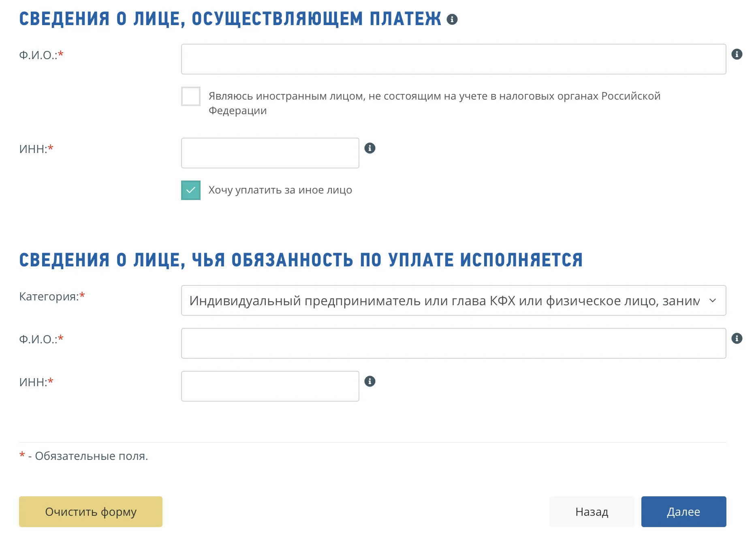Focus the payer's ИНН input field
This screenshot has width=756, height=536.
pyautogui.click(x=270, y=153)
